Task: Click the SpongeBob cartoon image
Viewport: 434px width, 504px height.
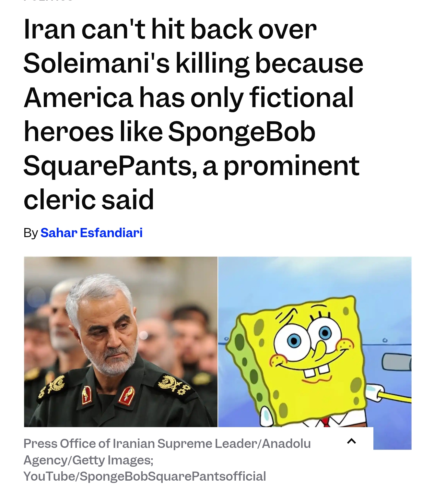Action: (x=314, y=342)
